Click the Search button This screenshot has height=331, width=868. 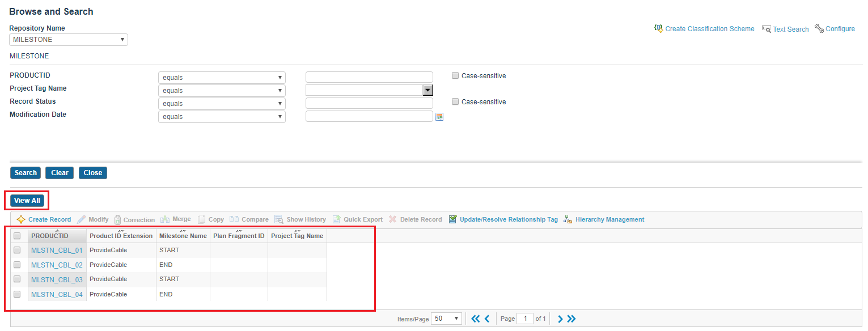[26, 173]
